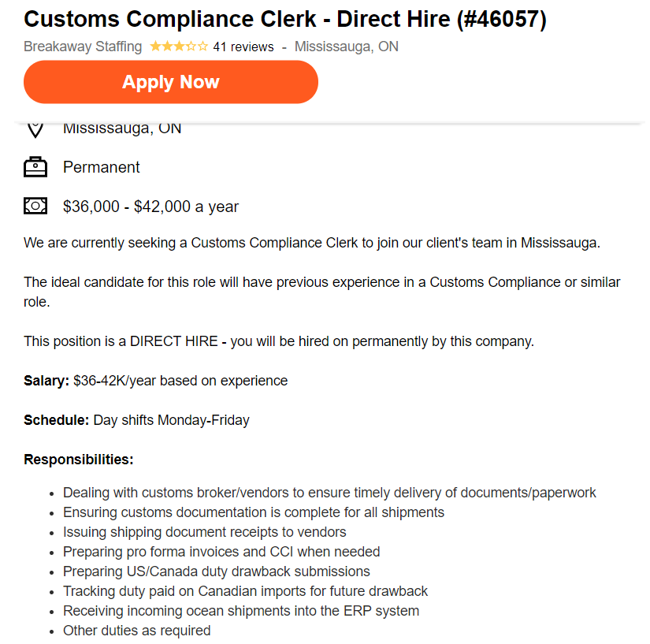Click the Other duties as required bullet
This screenshot has height=644, width=650.
[x=137, y=631]
